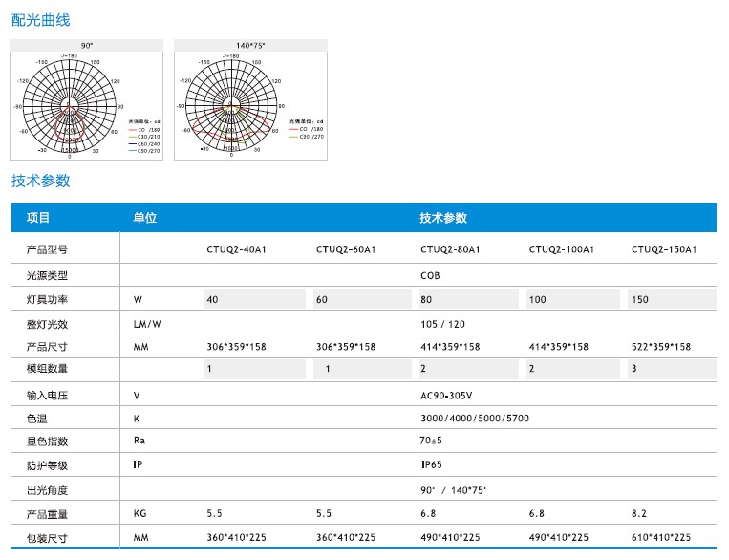
Task: Select the 60 power value cell
Action: [x=362, y=299]
